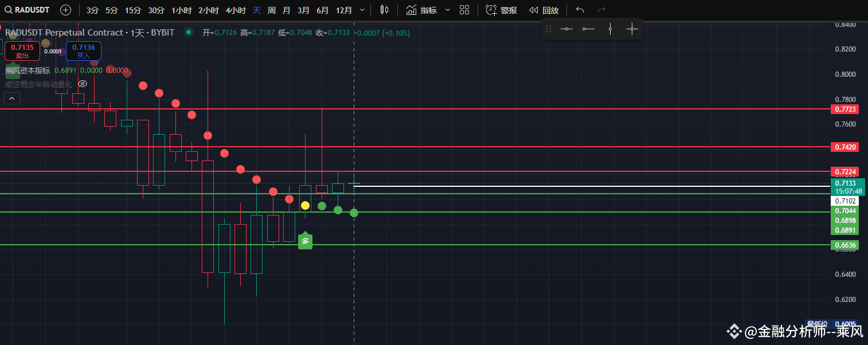Start 回放 bar replay
The width and height of the screenshot is (868, 345).
click(544, 10)
